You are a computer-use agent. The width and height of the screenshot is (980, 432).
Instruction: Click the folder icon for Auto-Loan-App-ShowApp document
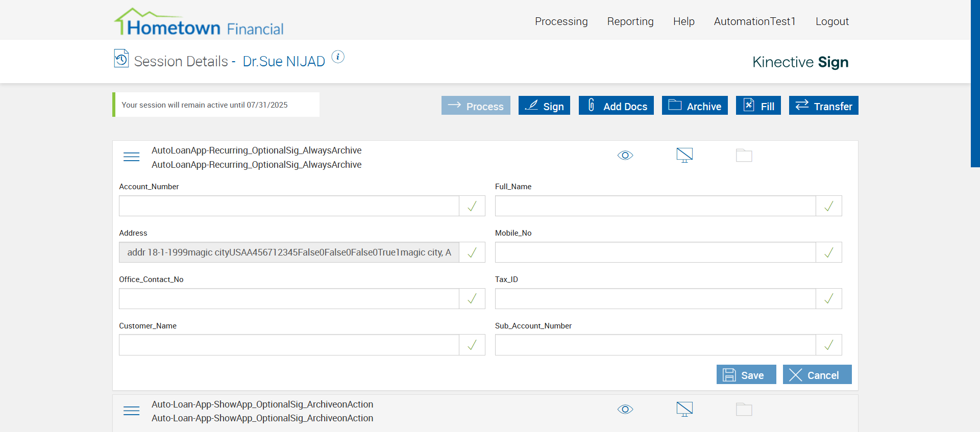pyautogui.click(x=744, y=410)
